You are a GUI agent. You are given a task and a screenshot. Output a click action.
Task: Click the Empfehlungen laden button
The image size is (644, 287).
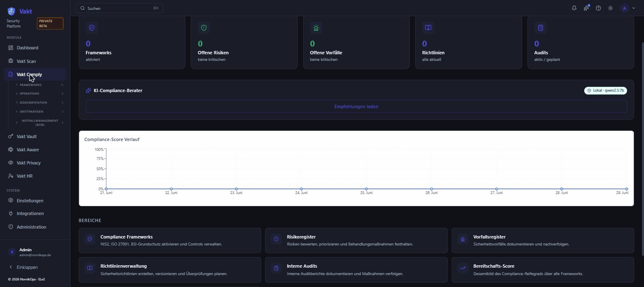[x=356, y=106]
